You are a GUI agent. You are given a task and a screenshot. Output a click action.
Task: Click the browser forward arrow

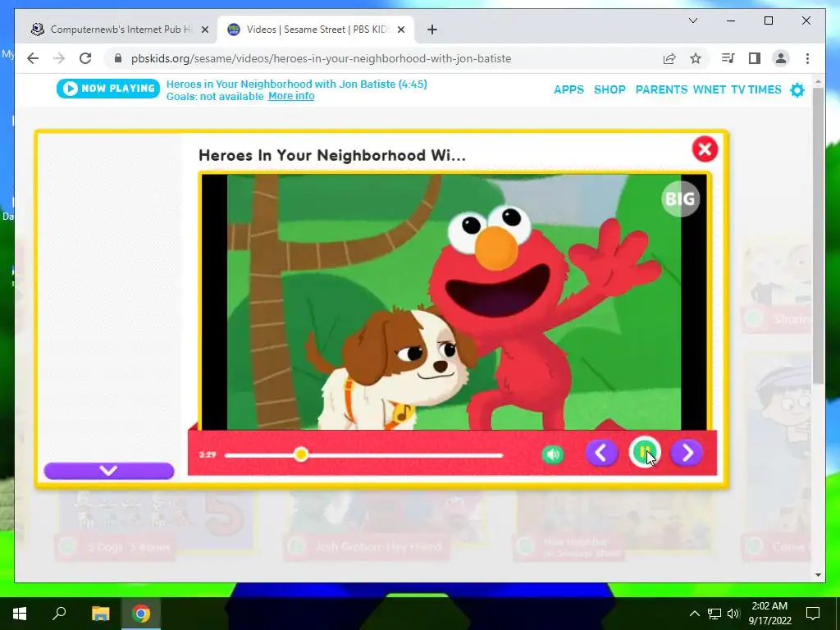point(59,58)
